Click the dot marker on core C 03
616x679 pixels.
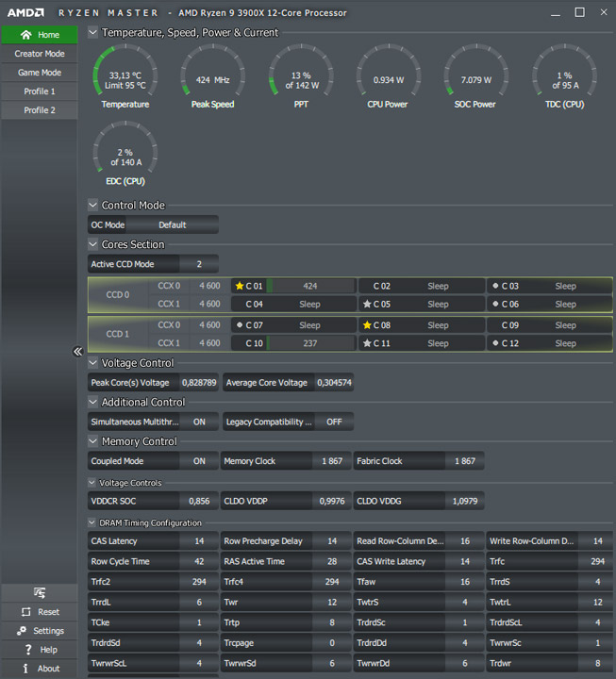pyautogui.click(x=495, y=286)
